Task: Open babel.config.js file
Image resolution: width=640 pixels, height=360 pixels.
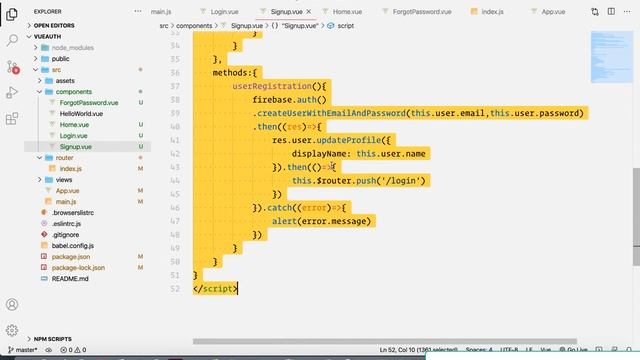Action: click(73, 246)
